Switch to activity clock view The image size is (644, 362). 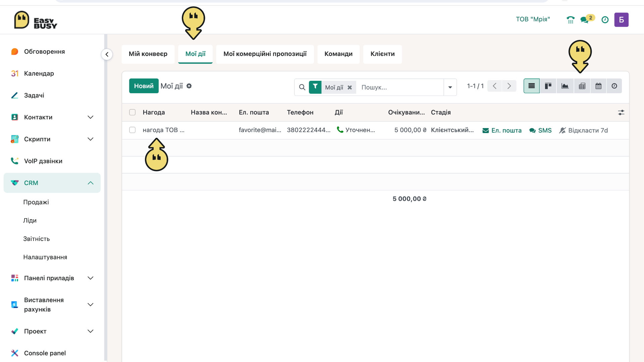614,86
